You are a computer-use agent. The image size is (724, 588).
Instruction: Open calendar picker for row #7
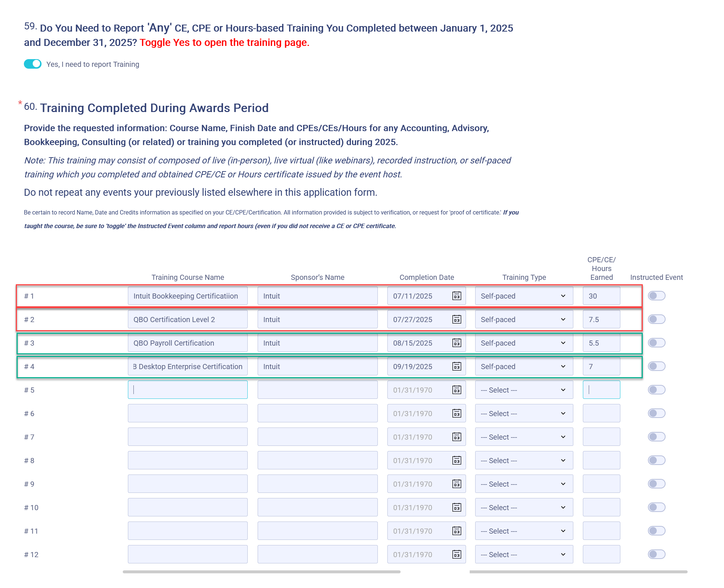(456, 437)
